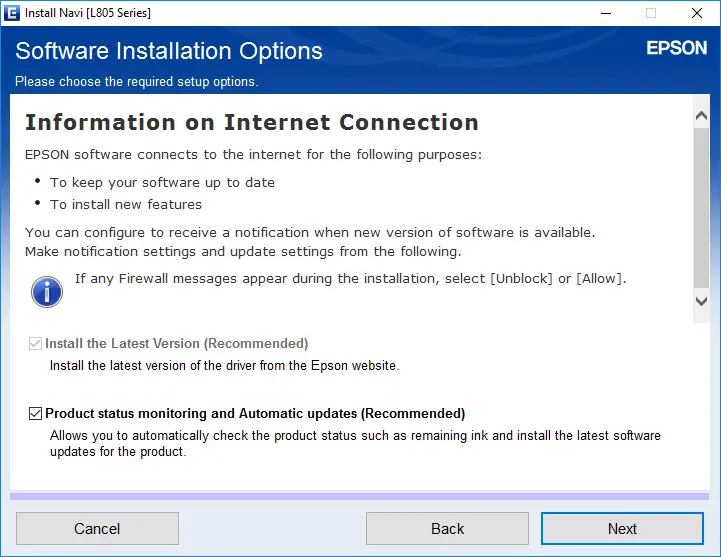Go Back to the previous step

pyautogui.click(x=447, y=529)
